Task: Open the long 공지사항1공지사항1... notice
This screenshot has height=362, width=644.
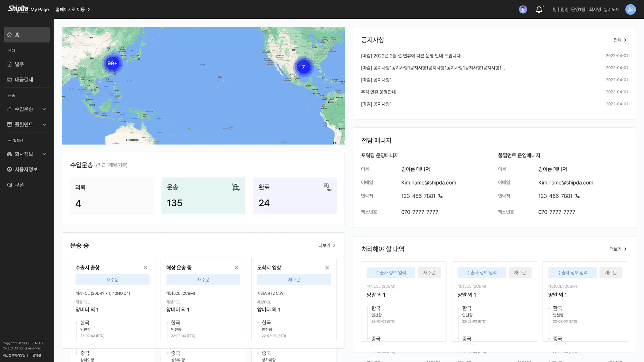Action: point(433,68)
